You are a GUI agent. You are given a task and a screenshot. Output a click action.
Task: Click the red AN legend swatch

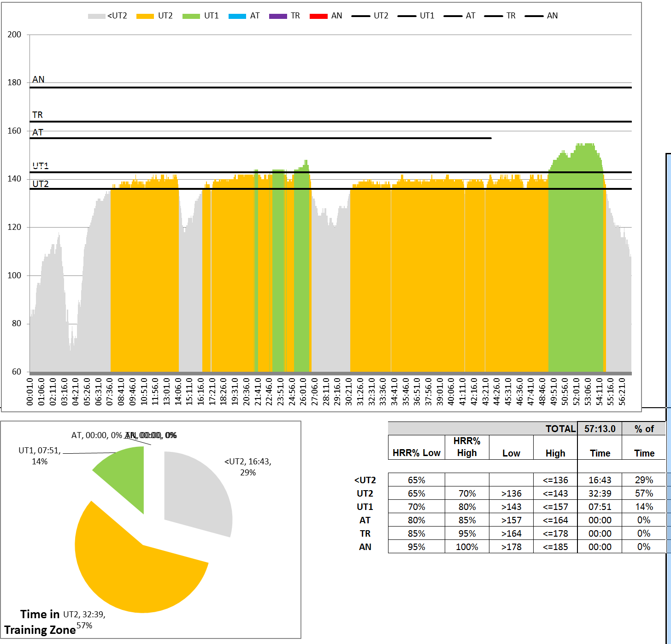[x=318, y=16]
